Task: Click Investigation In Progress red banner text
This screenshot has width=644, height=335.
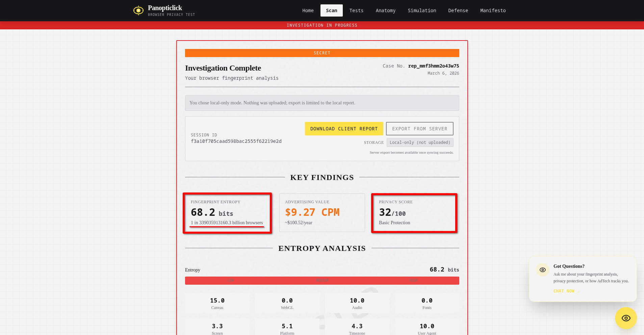Action: (322, 25)
